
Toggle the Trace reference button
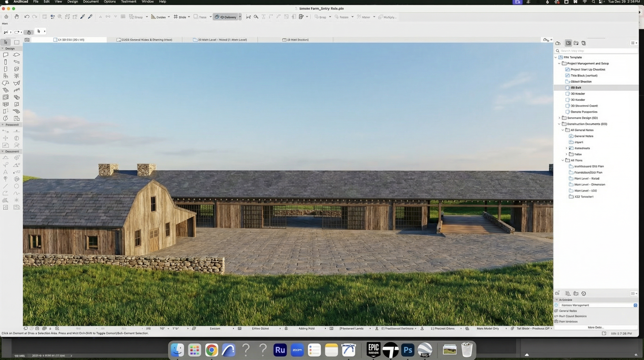[200, 17]
